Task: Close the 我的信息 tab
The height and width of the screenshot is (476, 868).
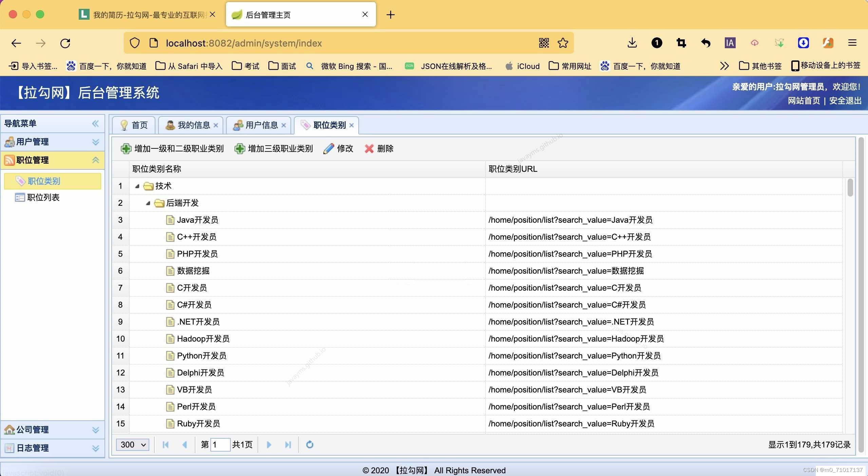Action: pos(216,125)
